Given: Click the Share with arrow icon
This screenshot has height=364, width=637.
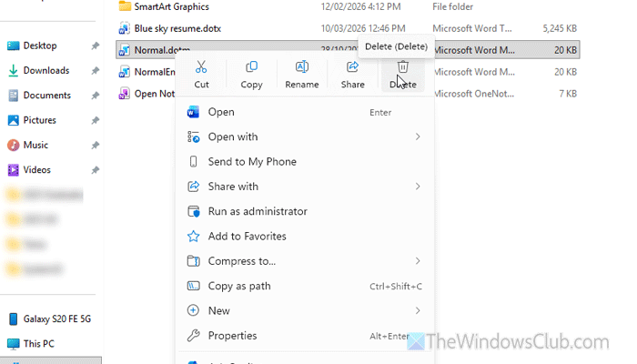Looking at the screenshot, I should (193, 187).
